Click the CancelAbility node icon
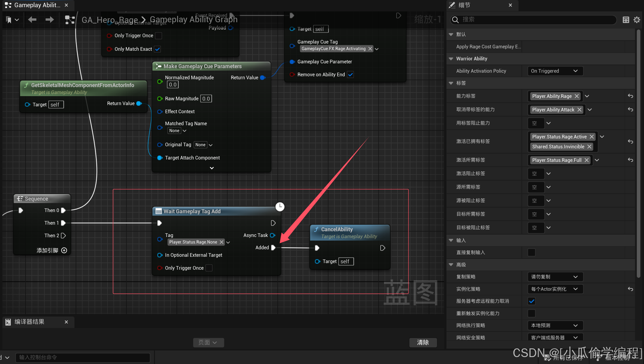The width and height of the screenshot is (644, 364). point(316,229)
